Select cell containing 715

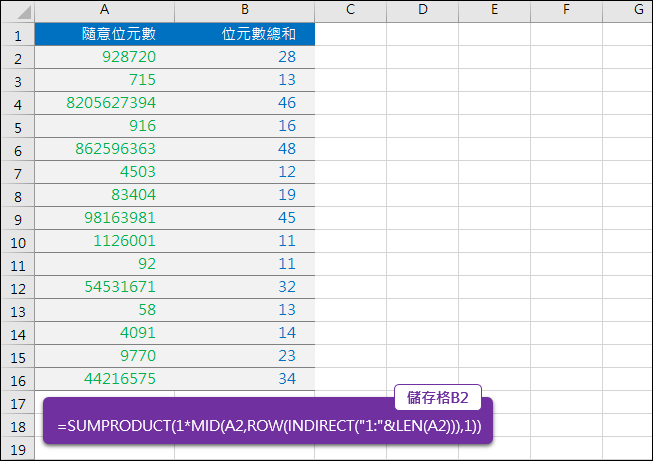click(x=105, y=80)
